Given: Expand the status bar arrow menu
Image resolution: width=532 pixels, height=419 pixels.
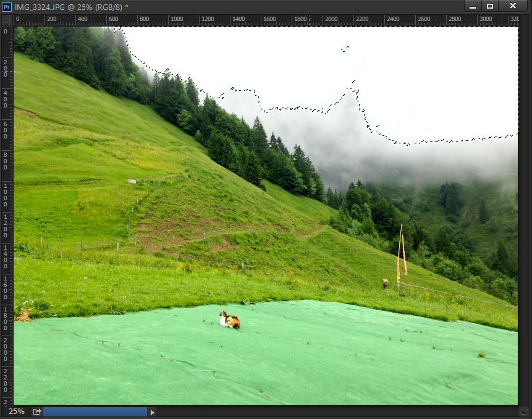Looking at the screenshot, I should [153, 412].
